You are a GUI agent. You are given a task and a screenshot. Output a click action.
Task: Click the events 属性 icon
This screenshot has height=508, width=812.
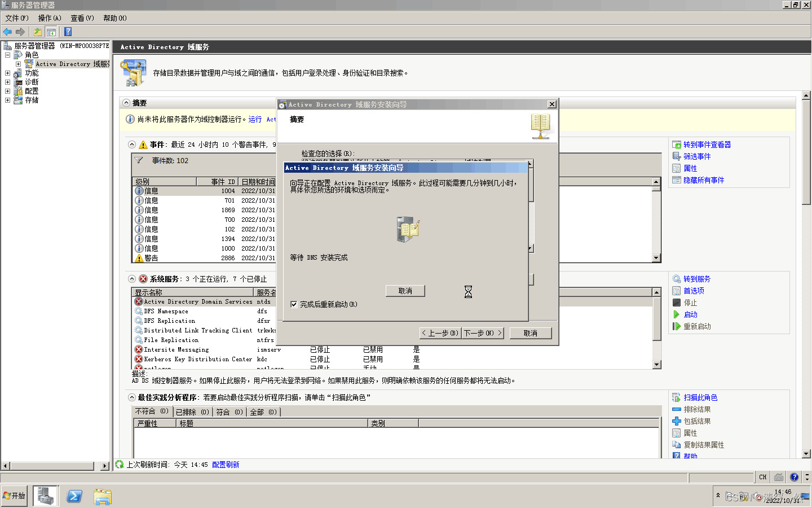[x=677, y=168]
